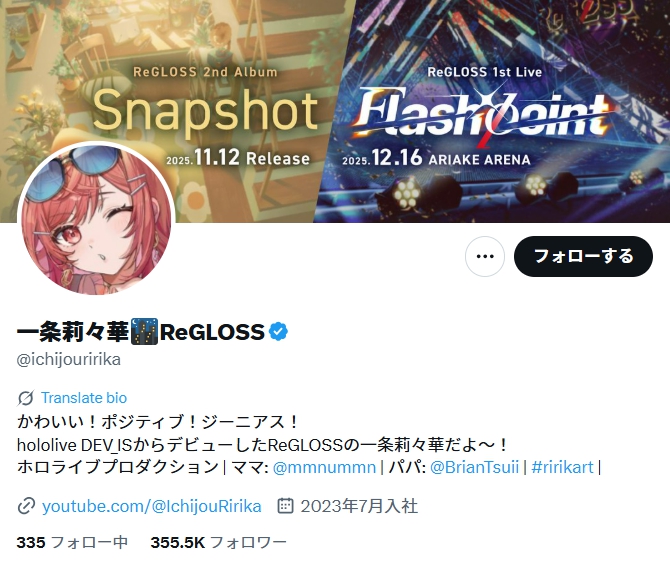Open youtube.com/@IchijouRirika link
The height and width of the screenshot is (566, 670).
click(152, 506)
